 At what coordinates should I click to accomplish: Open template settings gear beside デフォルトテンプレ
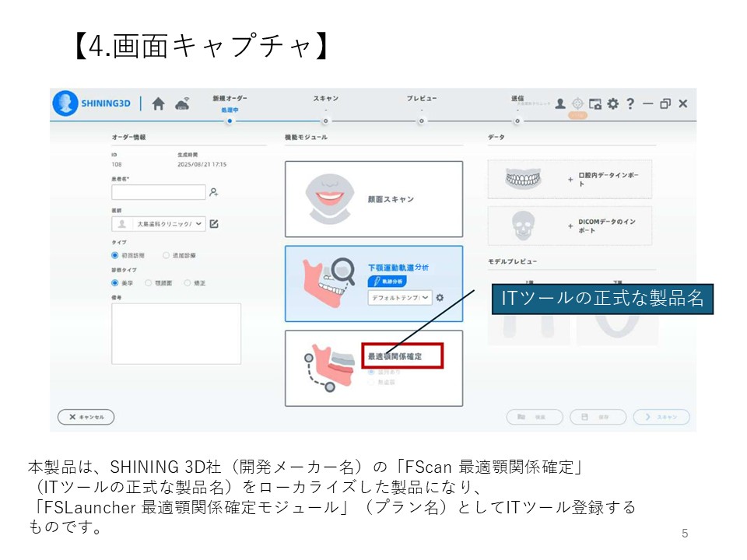[x=440, y=298]
